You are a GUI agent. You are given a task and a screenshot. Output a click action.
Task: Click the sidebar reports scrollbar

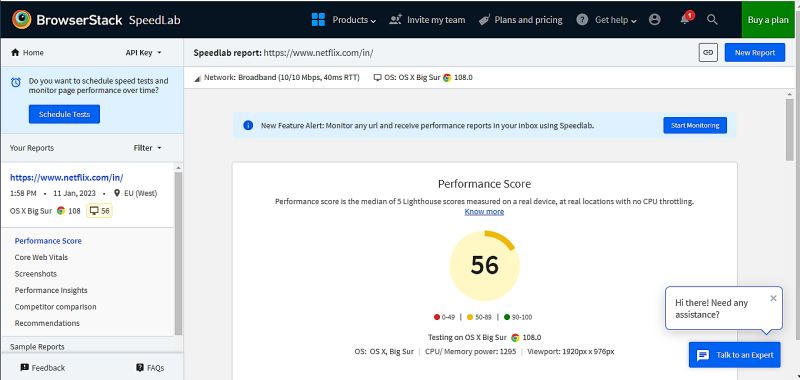178,253
